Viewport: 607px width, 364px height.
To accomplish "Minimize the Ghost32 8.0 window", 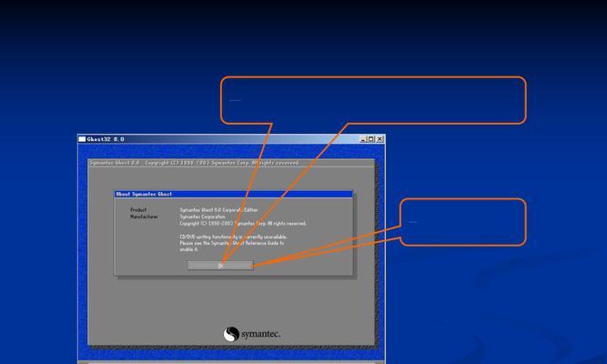I will click(x=363, y=139).
